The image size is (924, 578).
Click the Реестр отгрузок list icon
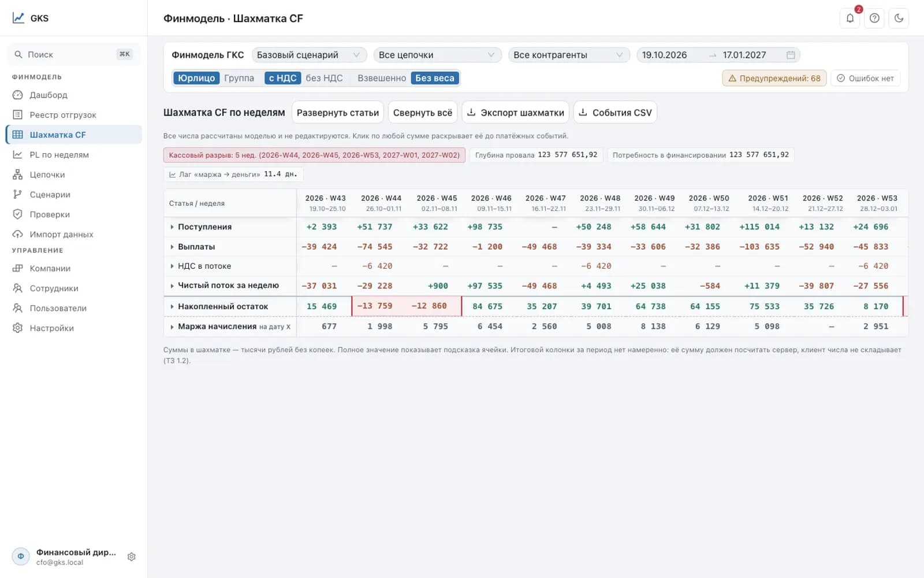(x=18, y=114)
